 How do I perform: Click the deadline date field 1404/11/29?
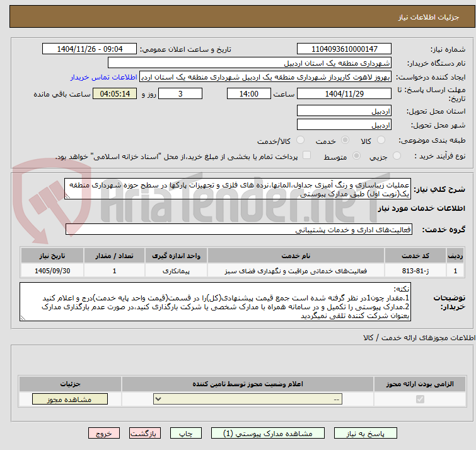tap(344, 94)
